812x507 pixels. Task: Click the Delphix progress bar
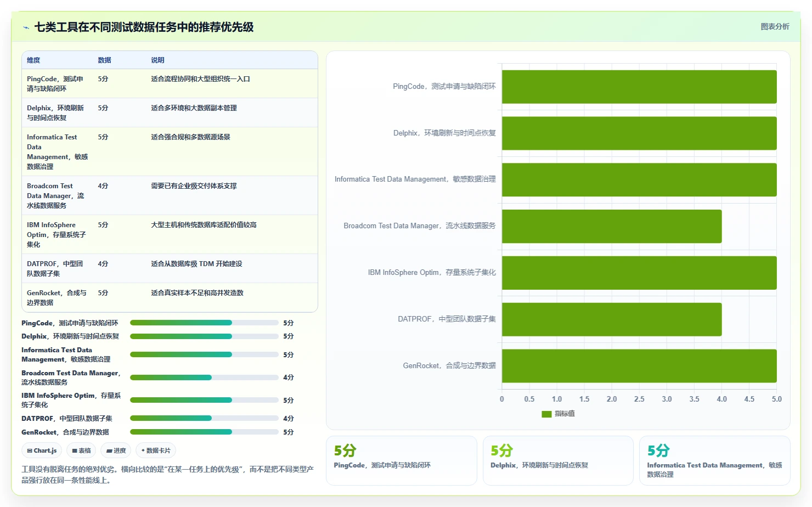point(204,336)
